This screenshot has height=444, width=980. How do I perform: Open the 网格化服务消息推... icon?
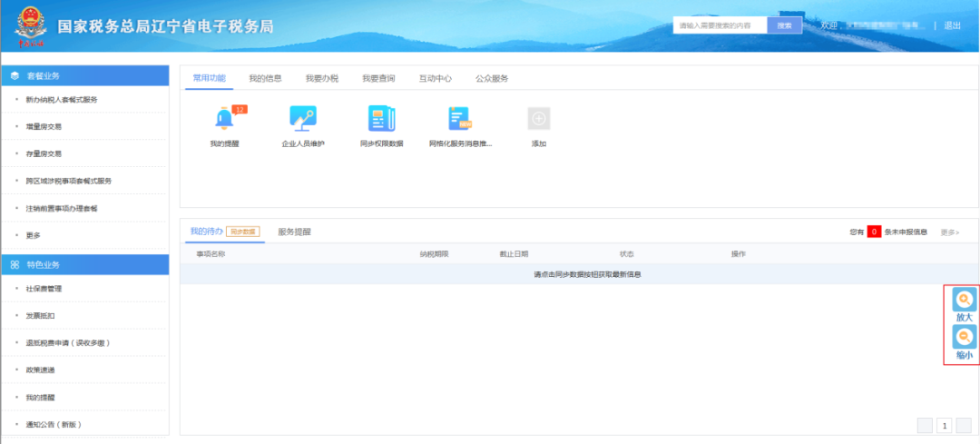point(460,118)
